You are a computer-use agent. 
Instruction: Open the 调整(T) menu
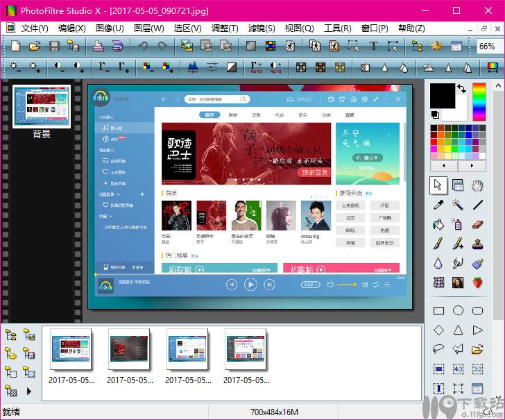[225, 28]
